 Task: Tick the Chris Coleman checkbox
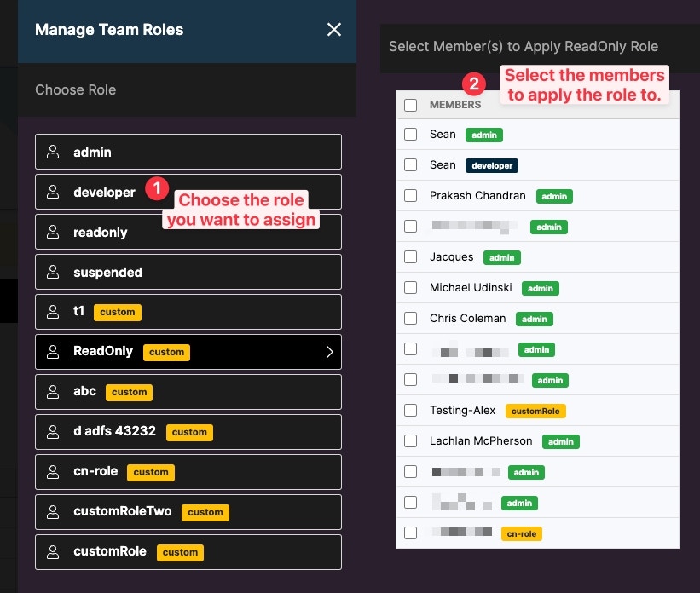click(x=410, y=318)
